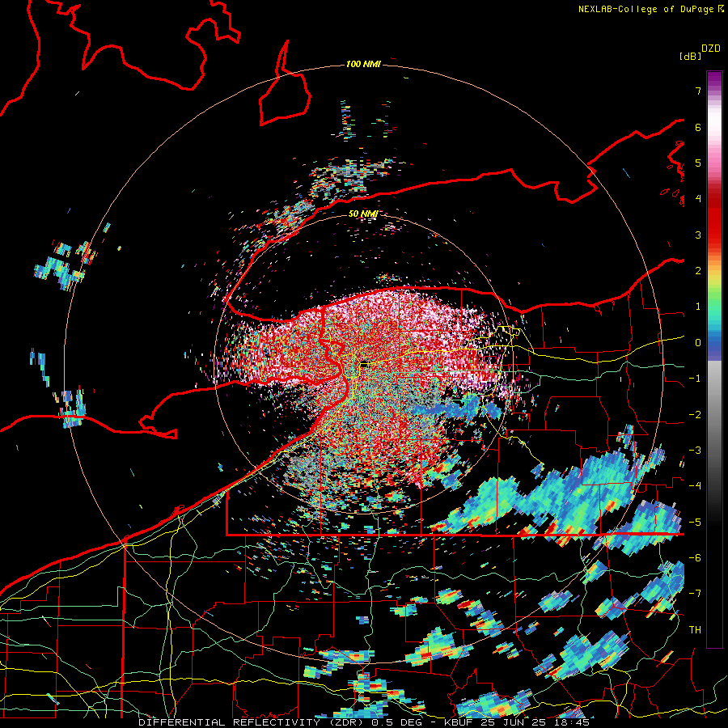Click the legend value 7

pyautogui.click(x=698, y=91)
